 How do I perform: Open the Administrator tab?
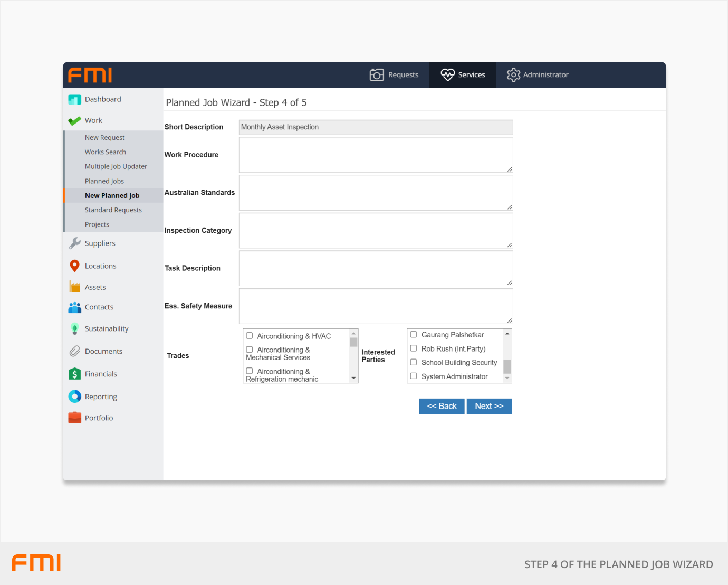(538, 75)
